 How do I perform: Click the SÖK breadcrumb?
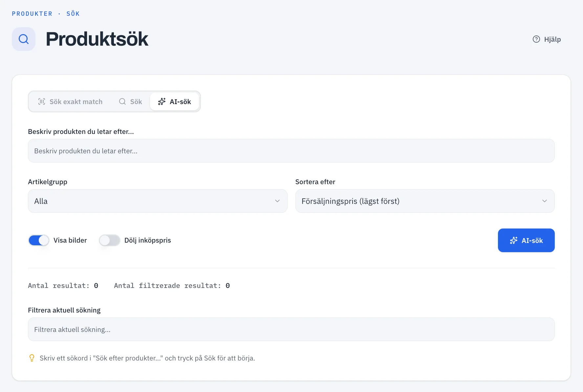tap(73, 14)
